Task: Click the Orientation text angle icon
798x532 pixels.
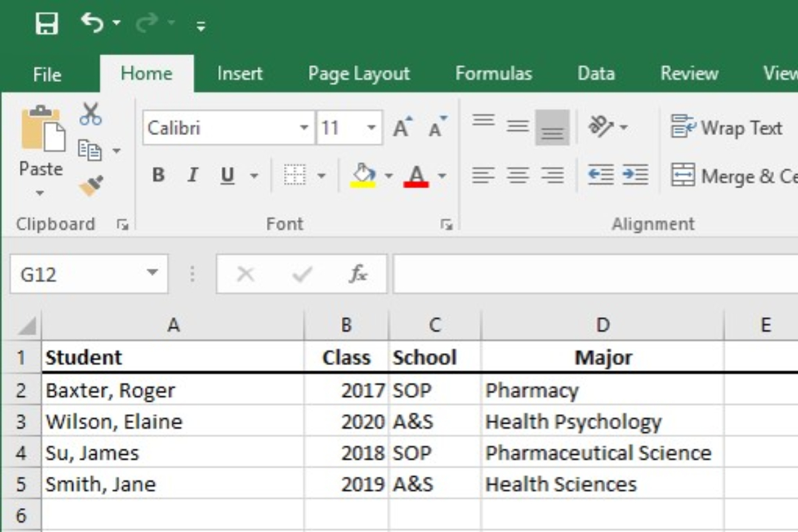Action: pos(601,126)
